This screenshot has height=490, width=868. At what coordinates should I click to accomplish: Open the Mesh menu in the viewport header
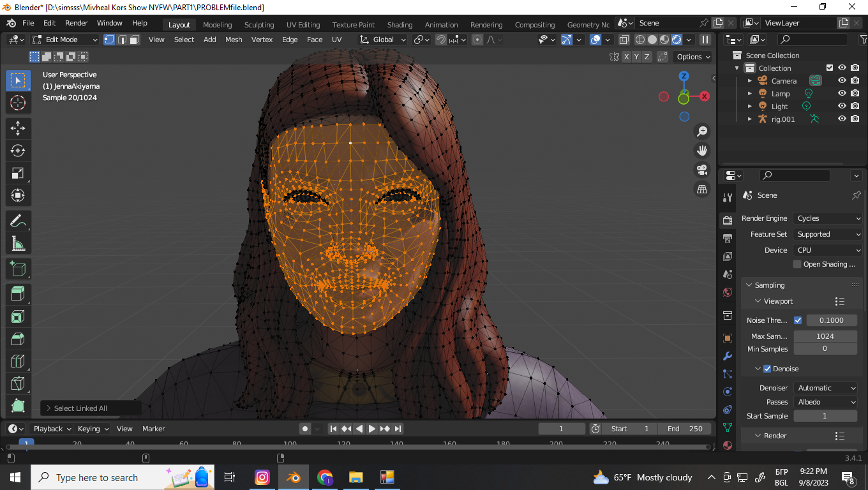point(234,40)
